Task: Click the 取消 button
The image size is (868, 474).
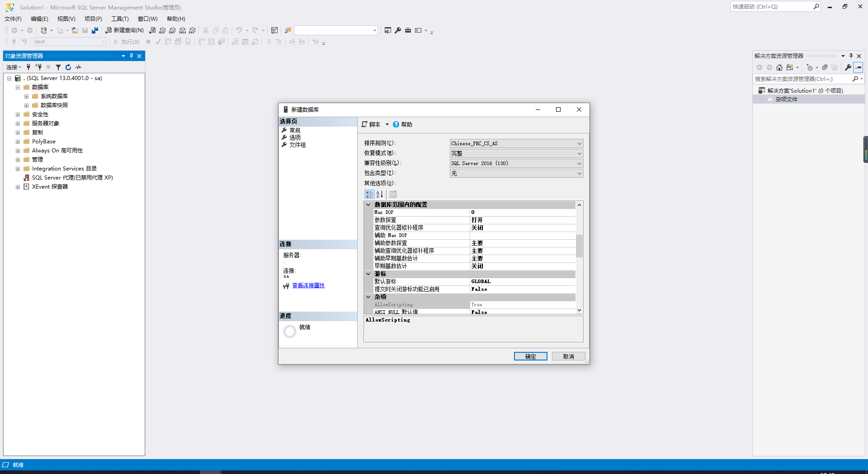Action: click(569, 356)
